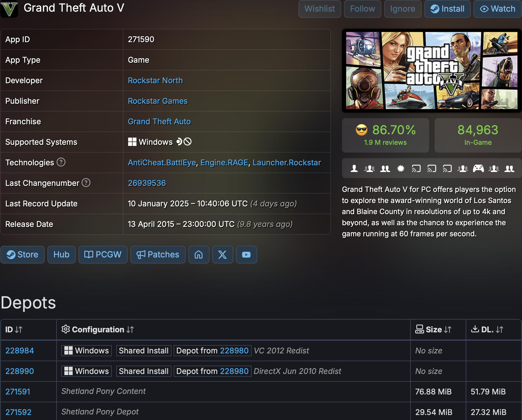Open the AntiCheat.BattlEye technology link
The width and height of the screenshot is (522, 420).
click(162, 163)
